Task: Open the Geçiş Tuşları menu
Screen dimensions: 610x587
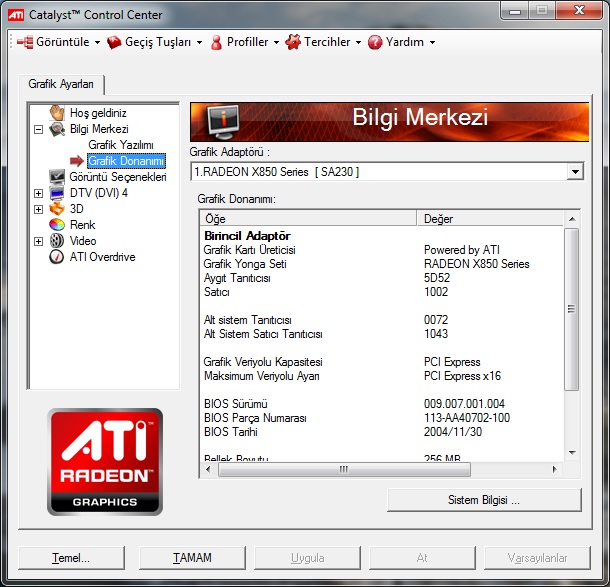Action: [x=155, y=42]
